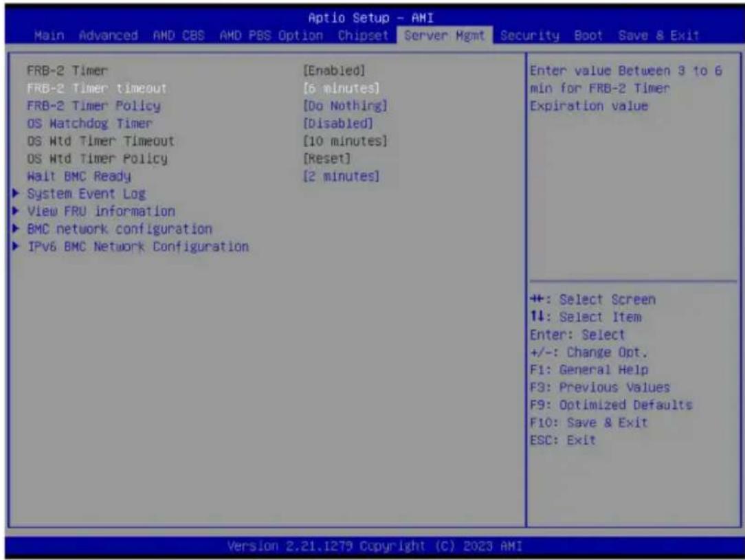Image resolution: width=745 pixels, height=560 pixels.
Task: Go to the AMD CBS tab
Action: click(x=179, y=36)
